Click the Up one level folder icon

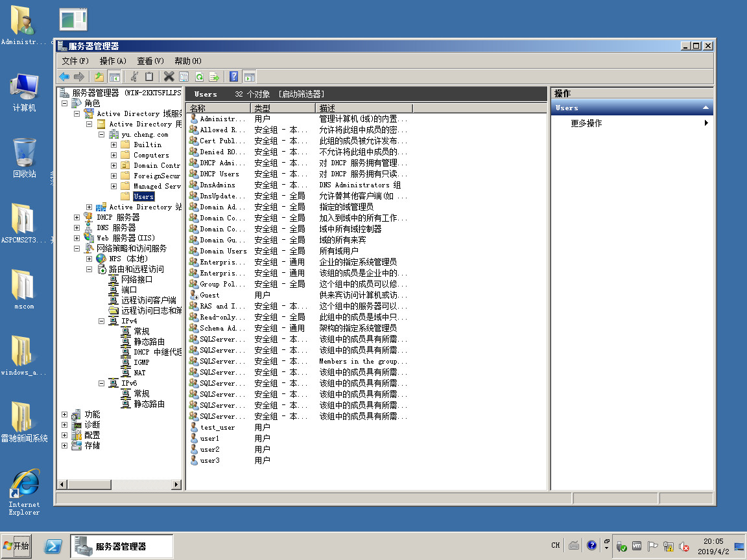pos(99,76)
